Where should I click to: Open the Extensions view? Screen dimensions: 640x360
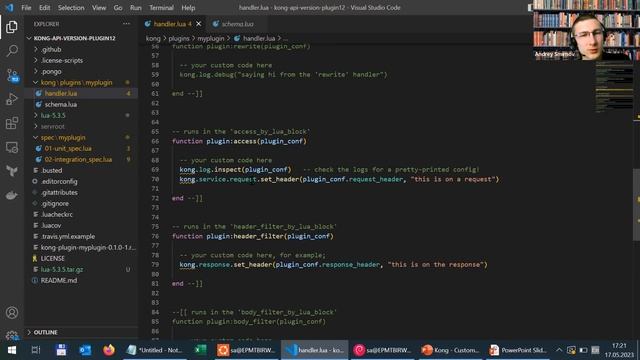point(12,123)
